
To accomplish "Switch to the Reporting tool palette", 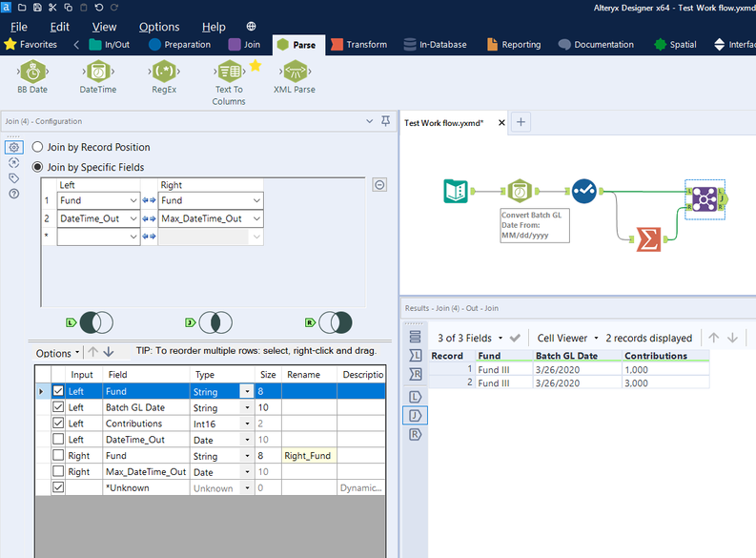I will (514, 45).
